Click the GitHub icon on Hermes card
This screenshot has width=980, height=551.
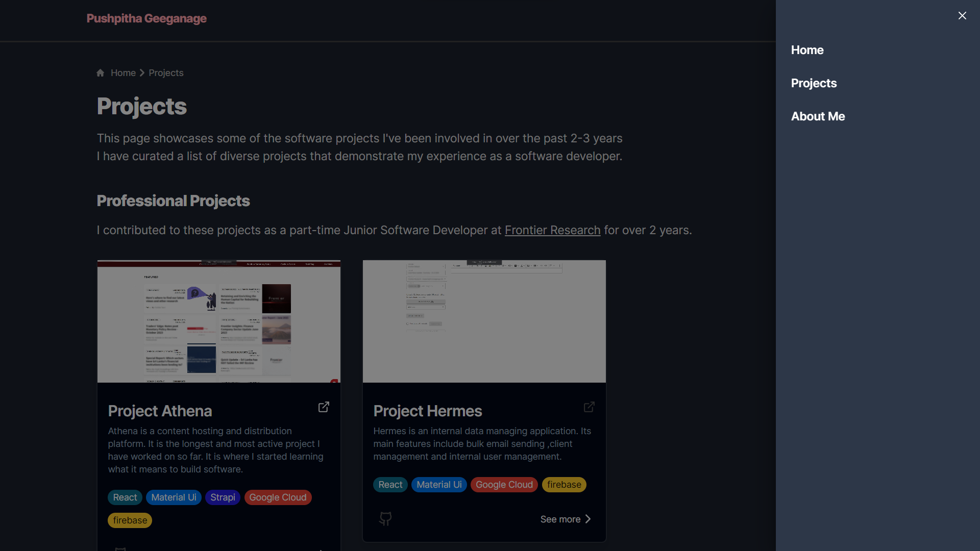pyautogui.click(x=385, y=519)
